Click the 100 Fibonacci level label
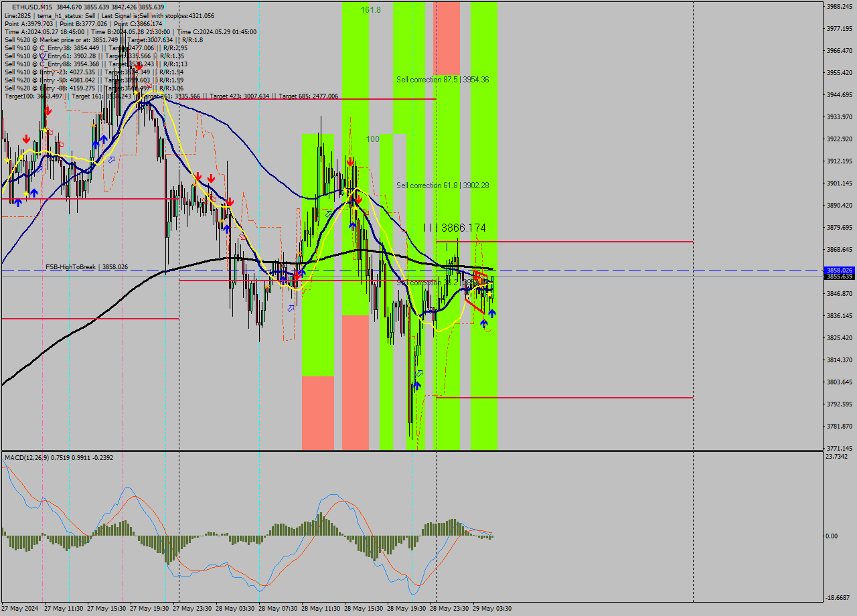Image resolution: width=857 pixels, height=616 pixels. point(373,139)
